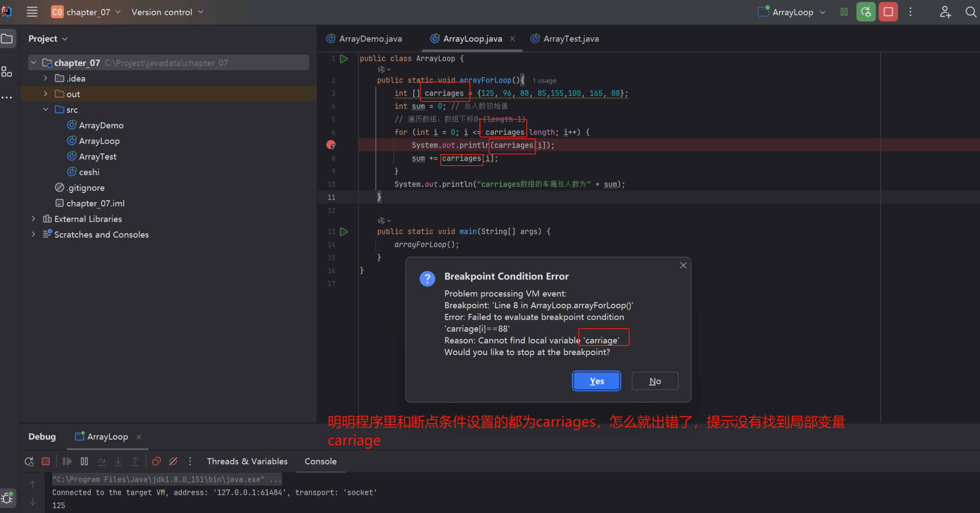
Task: Expand External Libraries node
Action: 33,219
